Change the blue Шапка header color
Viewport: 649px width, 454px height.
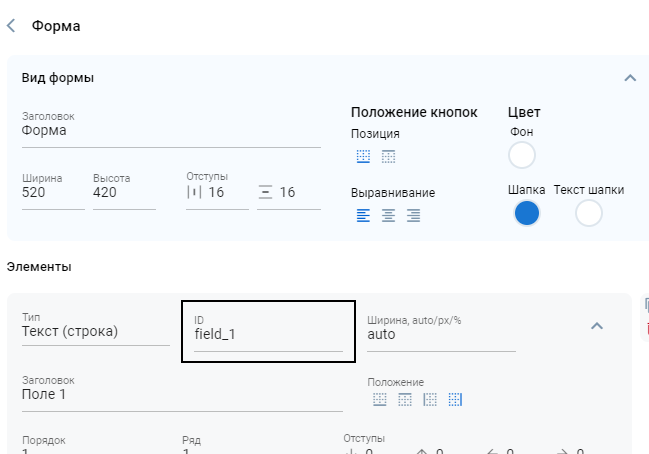(x=527, y=213)
